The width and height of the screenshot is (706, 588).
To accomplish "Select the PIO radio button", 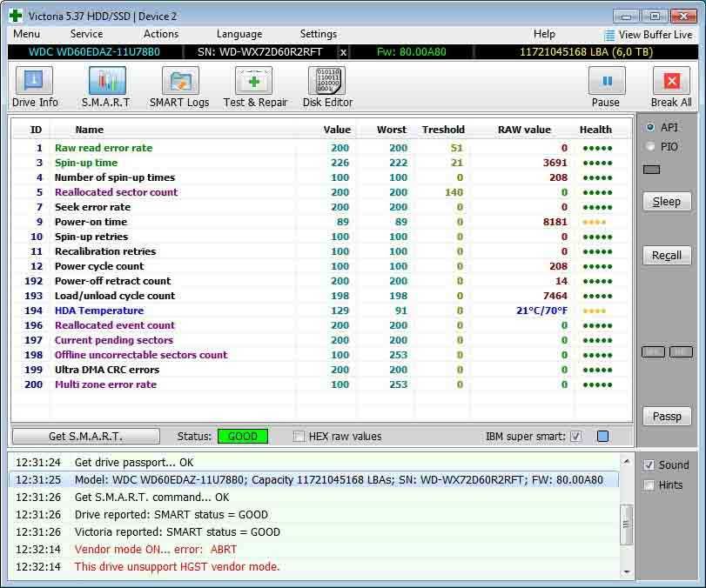I will tap(650, 146).
